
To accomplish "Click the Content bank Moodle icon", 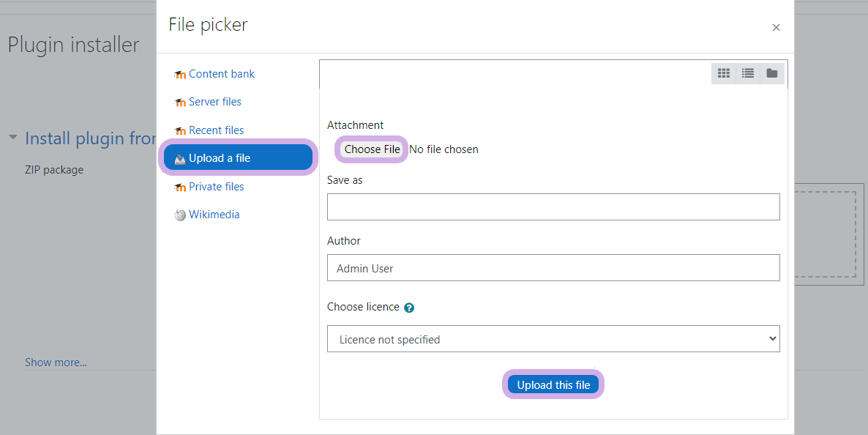I will coord(180,75).
